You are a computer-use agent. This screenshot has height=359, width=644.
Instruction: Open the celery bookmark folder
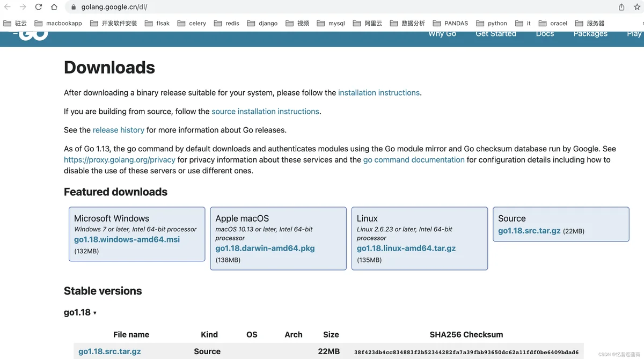point(192,23)
